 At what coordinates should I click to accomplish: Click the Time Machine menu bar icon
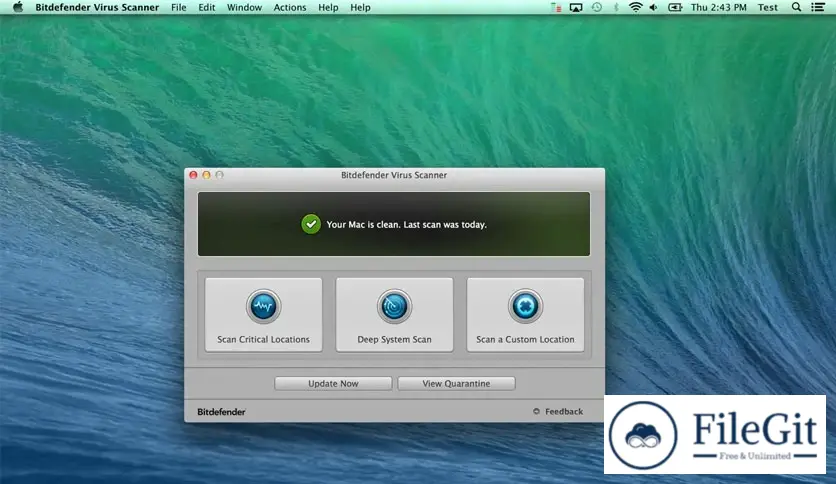597,7
